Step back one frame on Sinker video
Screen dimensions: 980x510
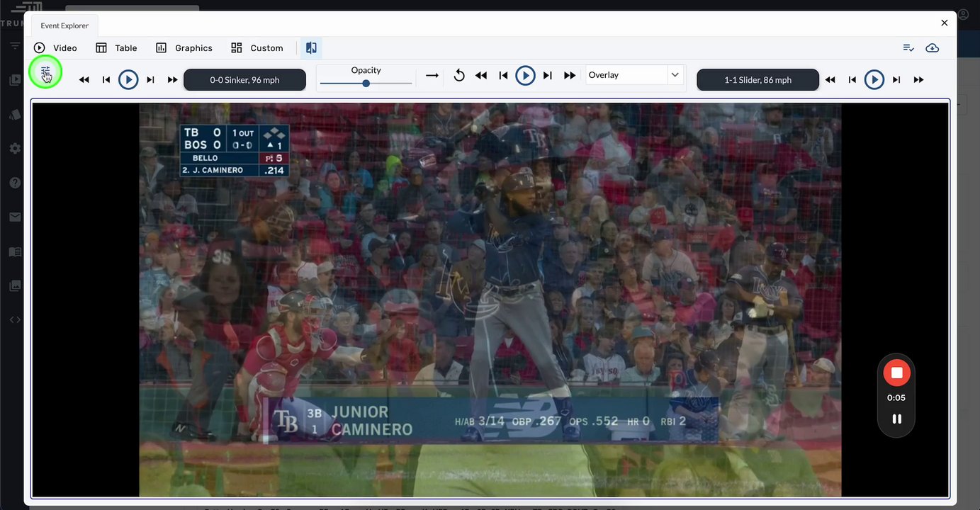[106, 80]
